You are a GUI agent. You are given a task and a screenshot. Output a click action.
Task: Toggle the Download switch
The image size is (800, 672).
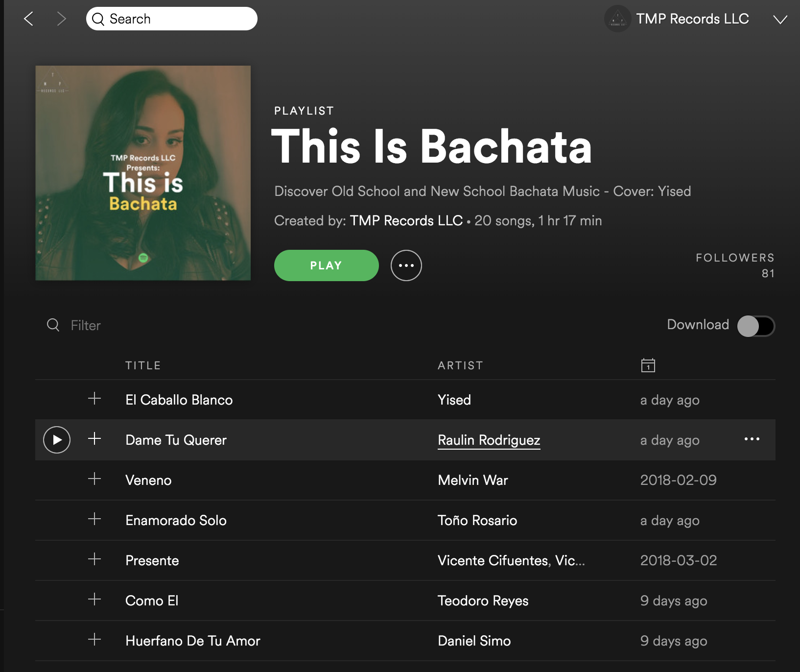coord(756,326)
